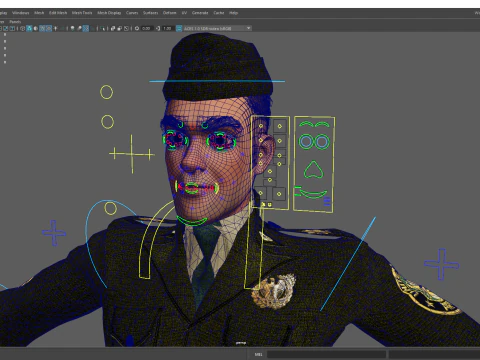Viewport: 480px width, 360px height.
Task: Open the Surfaces menu
Action: pyautogui.click(x=150, y=13)
